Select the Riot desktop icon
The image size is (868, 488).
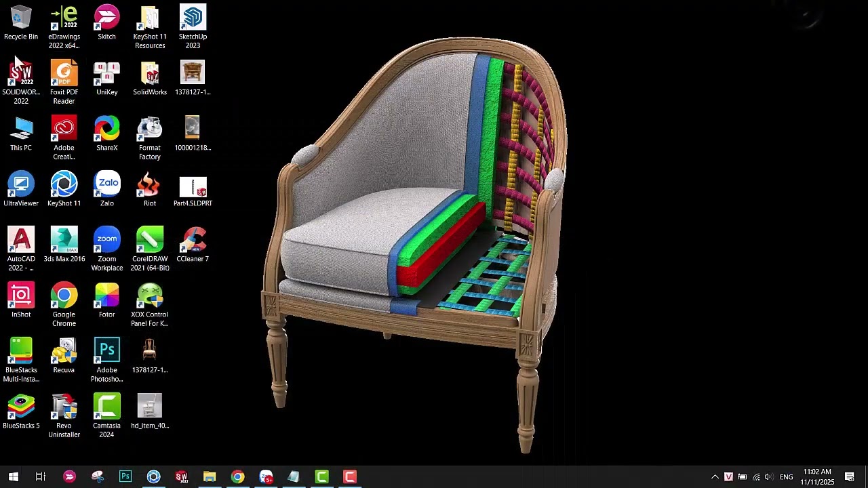[x=150, y=190]
